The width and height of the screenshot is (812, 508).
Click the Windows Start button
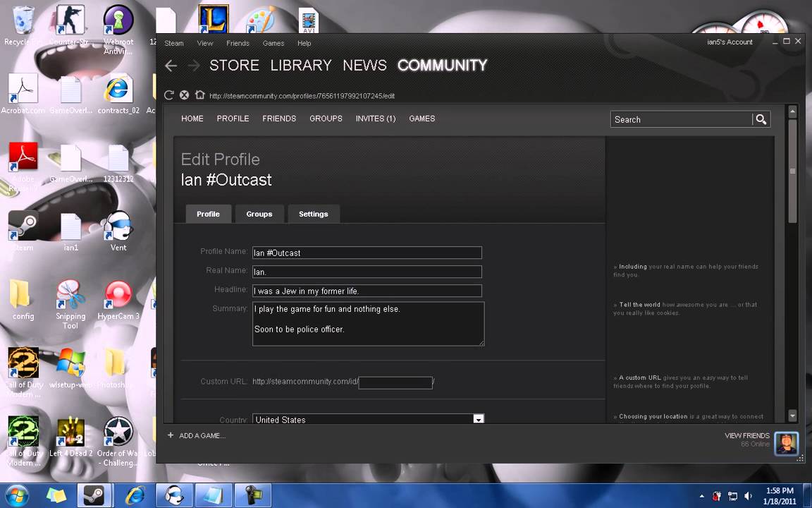coord(17,495)
